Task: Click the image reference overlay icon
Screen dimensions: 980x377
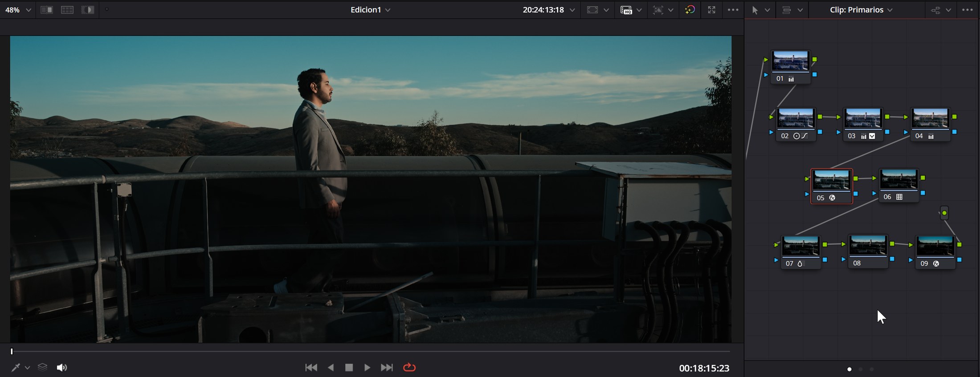Action: click(658, 10)
